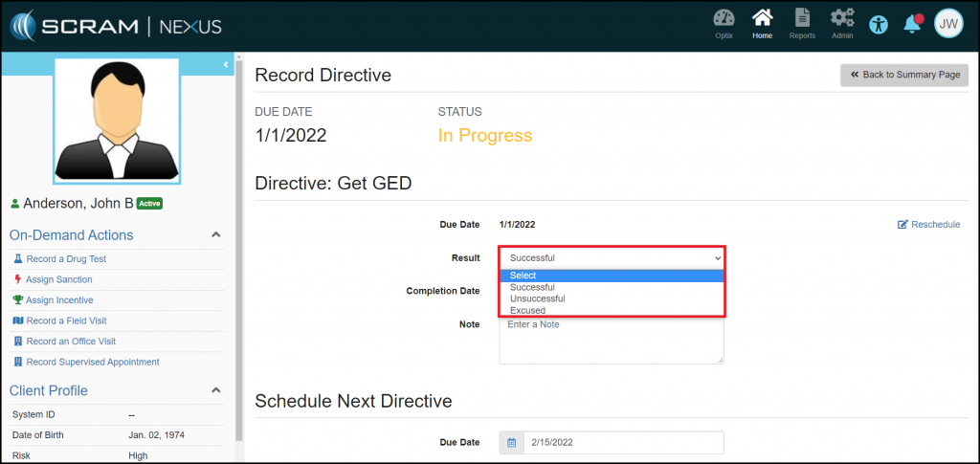Screen dimensions: 980x464
Task: Collapse the left sidebar panel arrow
Action: point(226,64)
